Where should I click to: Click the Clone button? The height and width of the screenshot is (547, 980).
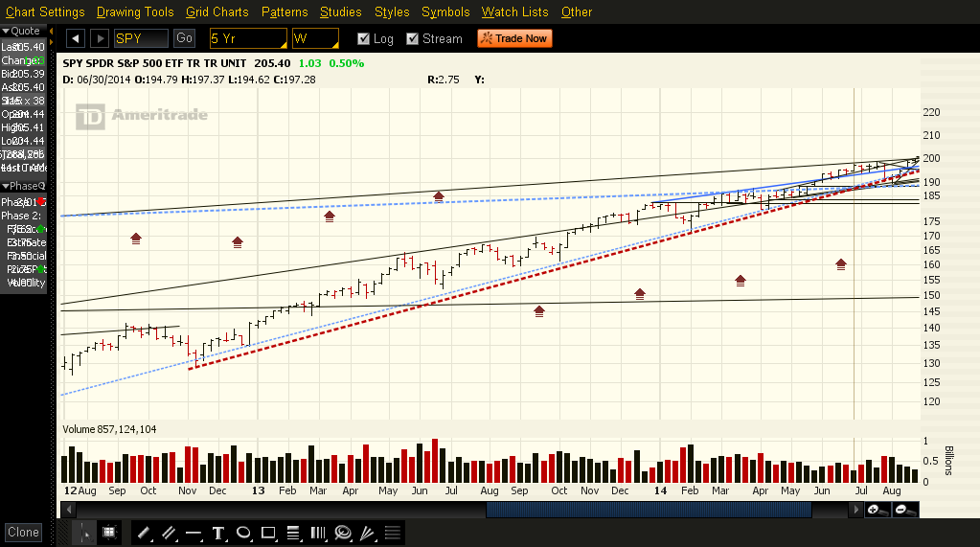coord(23,532)
